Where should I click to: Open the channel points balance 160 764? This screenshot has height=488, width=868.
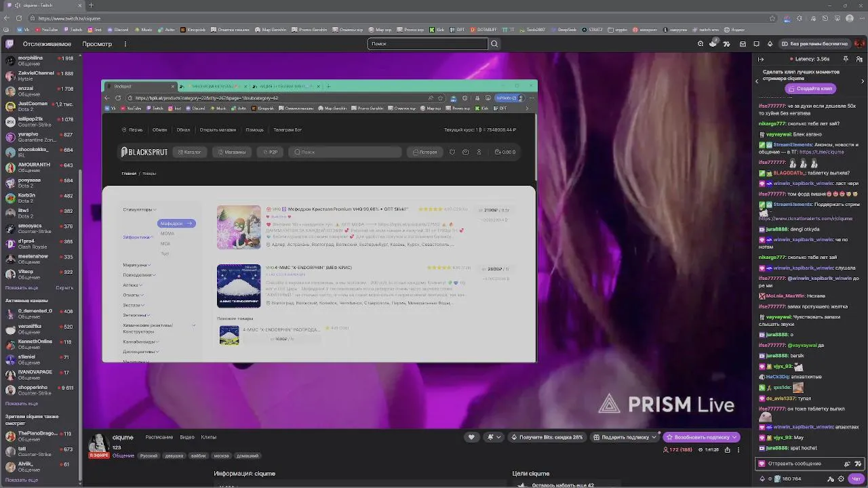point(787,479)
